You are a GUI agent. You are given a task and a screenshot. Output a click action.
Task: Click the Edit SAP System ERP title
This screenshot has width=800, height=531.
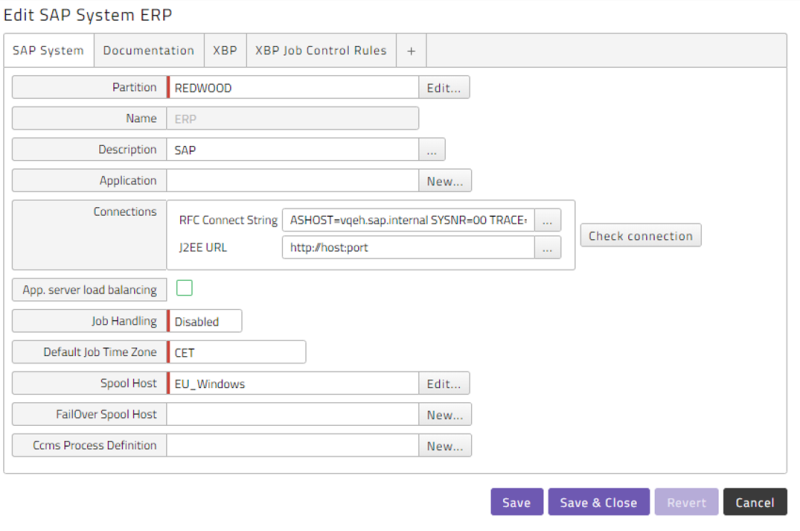[x=88, y=15]
